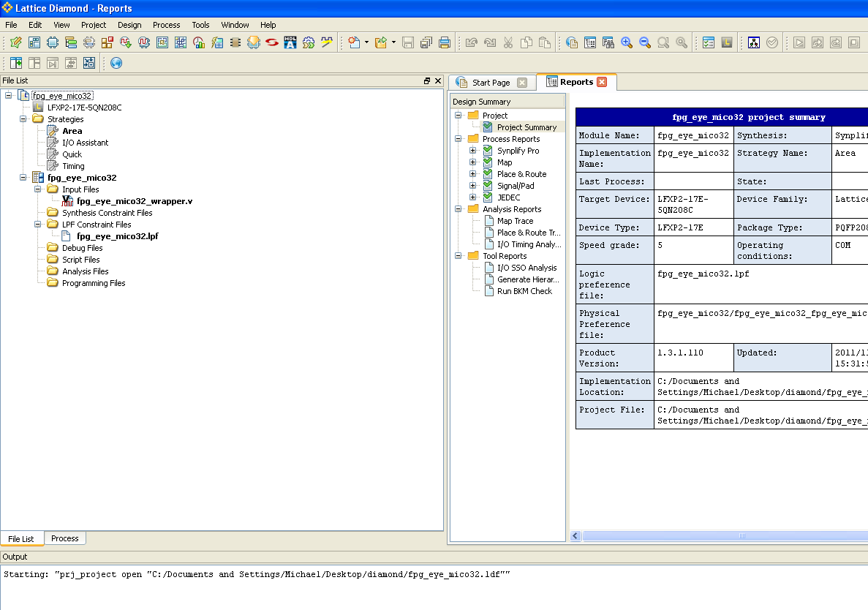This screenshot has width=868, height=610.
Task: Open Reveal Analyzer waveform icon
Action: coord(144,42)
